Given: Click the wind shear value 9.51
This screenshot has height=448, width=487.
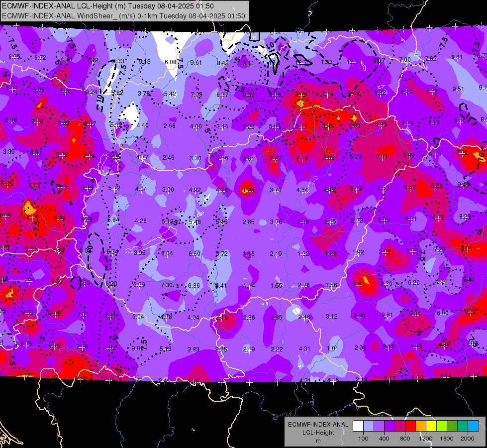Looking at the screenshot, I should (x=458, y=89).
